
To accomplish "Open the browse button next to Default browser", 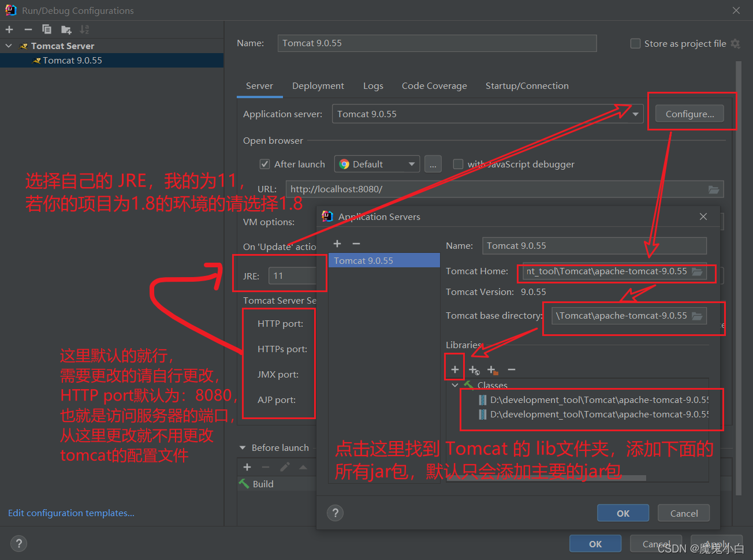I will pyautogui.click(x=433, y=164).
